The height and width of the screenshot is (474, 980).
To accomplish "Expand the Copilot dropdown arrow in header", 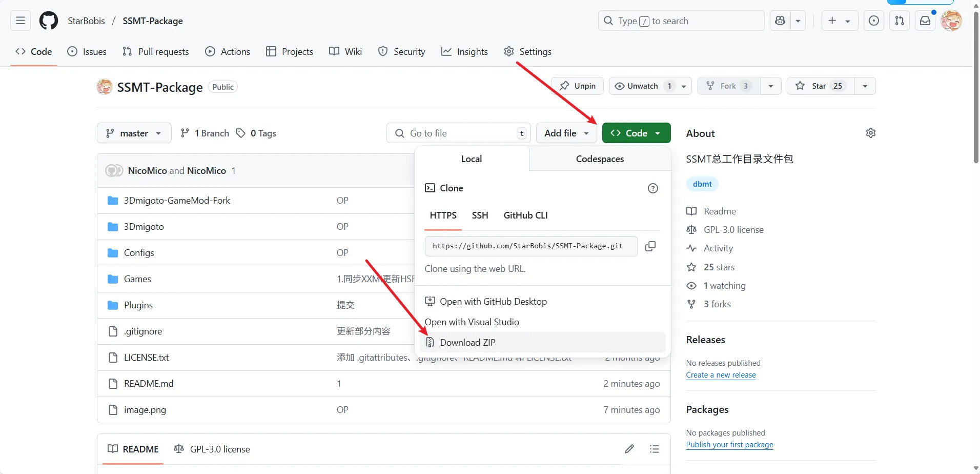I will click(798, 21).
